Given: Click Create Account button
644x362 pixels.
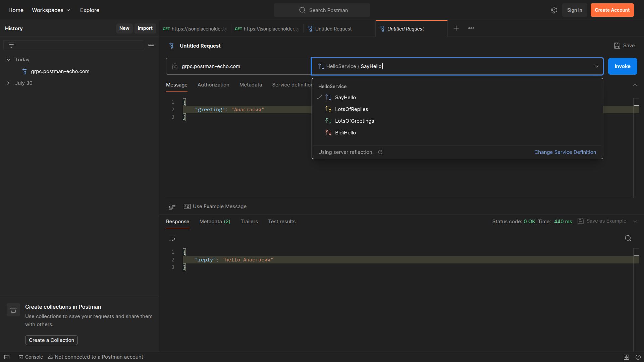Looking at the screenshot, I should point(612,10).
